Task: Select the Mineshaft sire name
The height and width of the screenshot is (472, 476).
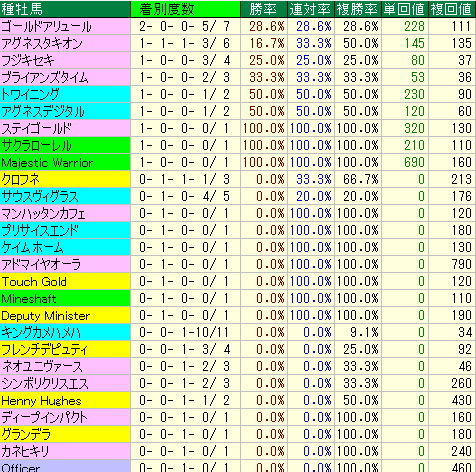Action: coord(29,299)
